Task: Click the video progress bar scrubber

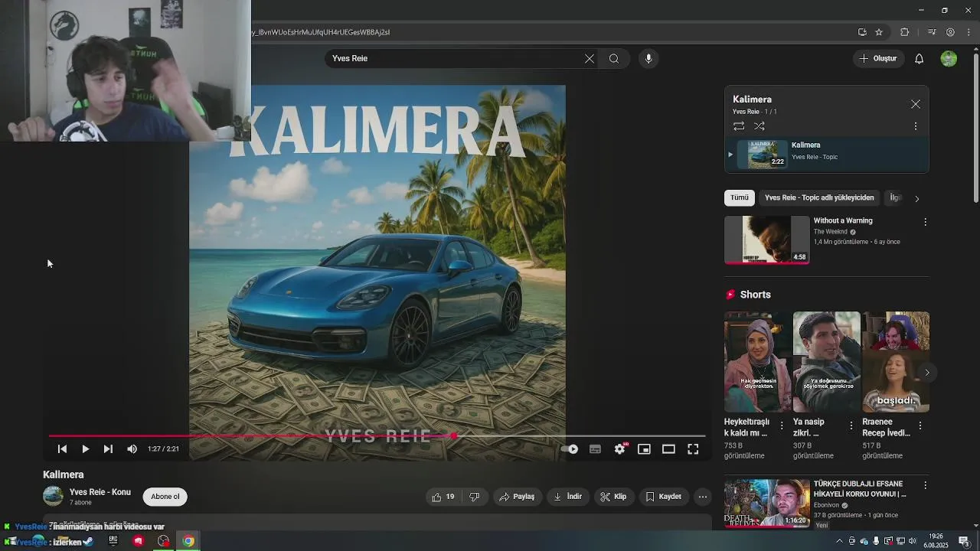Action: point(454,436)
